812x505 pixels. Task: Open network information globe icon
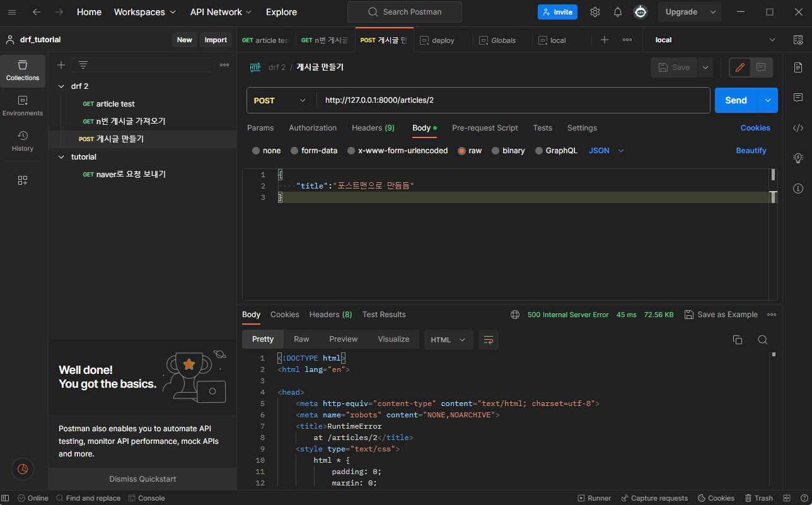click(515, 315)
